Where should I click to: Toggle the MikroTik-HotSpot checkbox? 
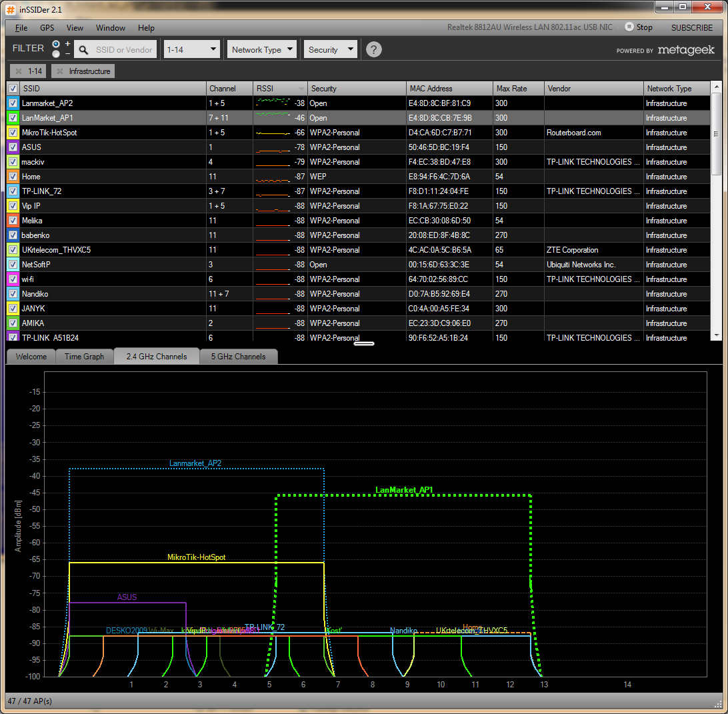tap(13, 133)
